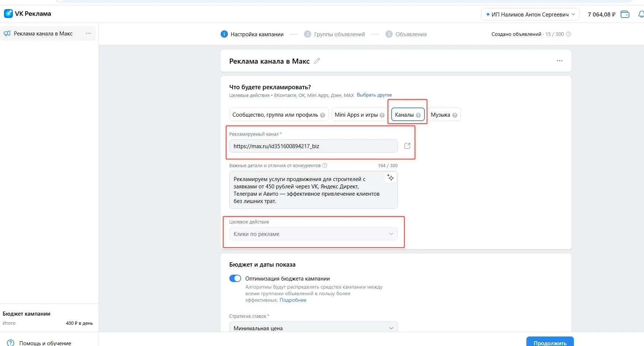Open campaign card three-dots menu
Screen dimensions: 644x346
coord(560,61)
